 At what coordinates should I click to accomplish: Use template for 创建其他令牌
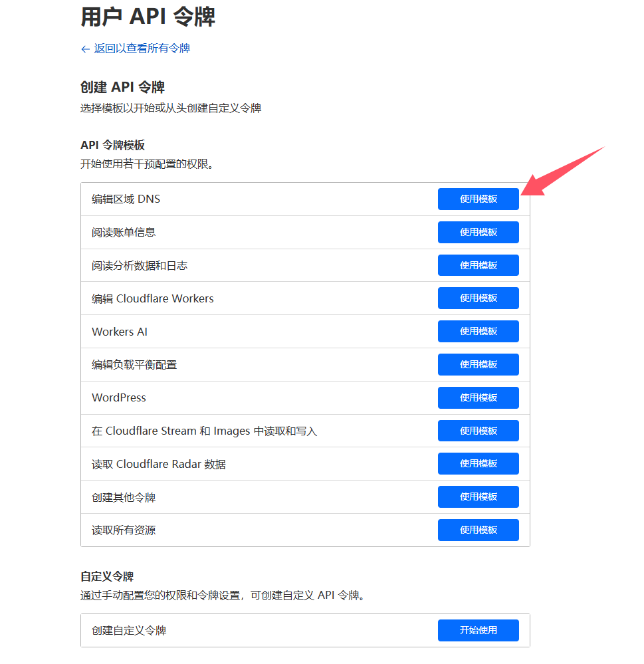(478, 497)
